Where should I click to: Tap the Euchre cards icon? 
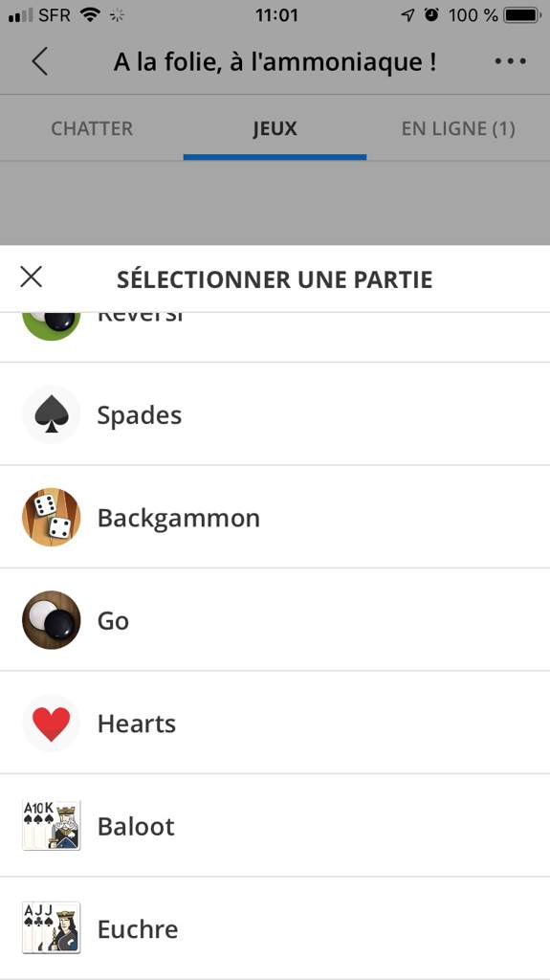52,928
